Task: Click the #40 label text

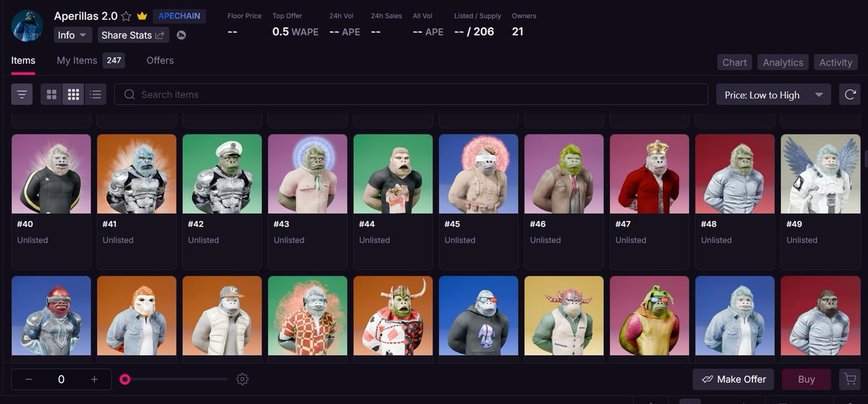Action: click(x=25, y=224)
